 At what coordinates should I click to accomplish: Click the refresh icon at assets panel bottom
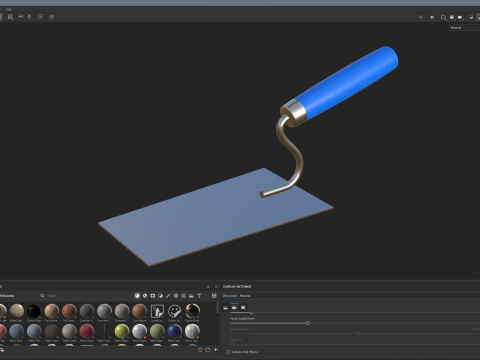click(x=200, y=350)
